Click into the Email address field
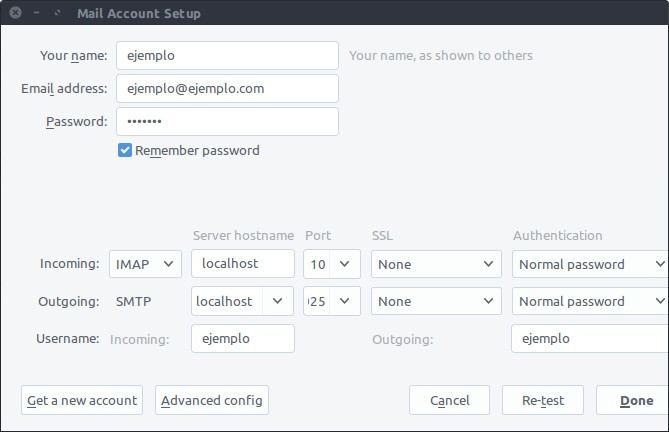Screen dimensions: 669x432 227,88
